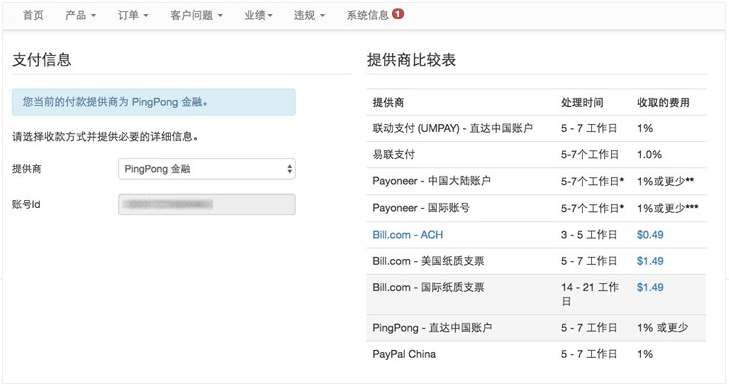This screenshot has width=729, height=386.
Task: Expand the 客户问题 menu
Action: [x=196, y=15]
